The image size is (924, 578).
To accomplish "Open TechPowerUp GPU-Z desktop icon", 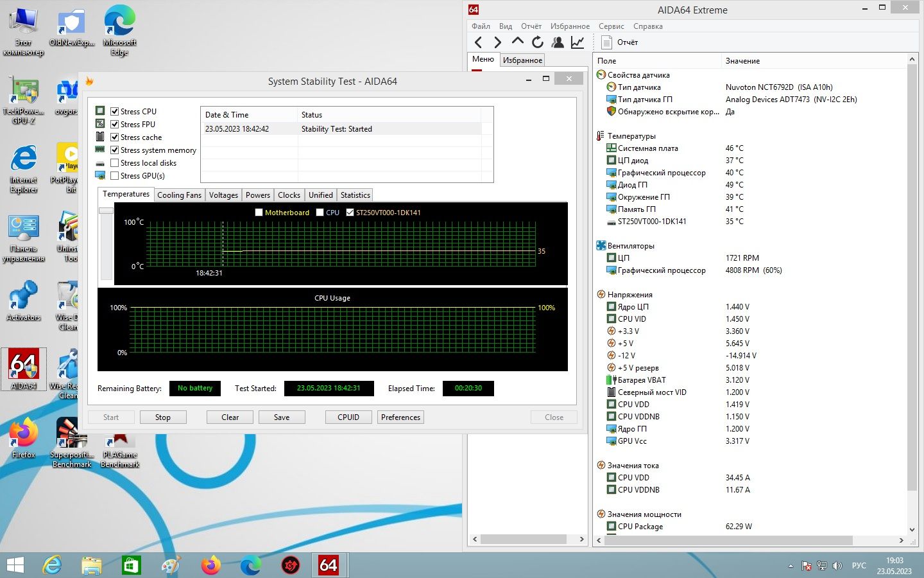I will tap(24, 101).
